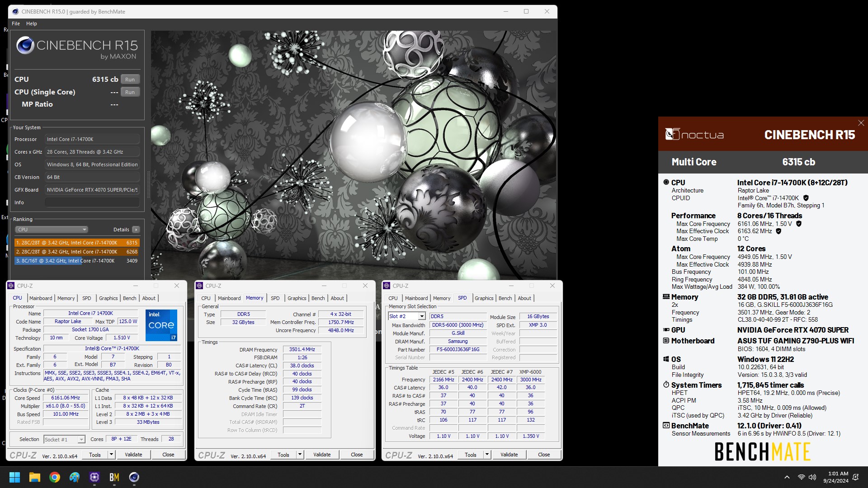Select first ranking entry scoring 6315

tap(77, 243)
